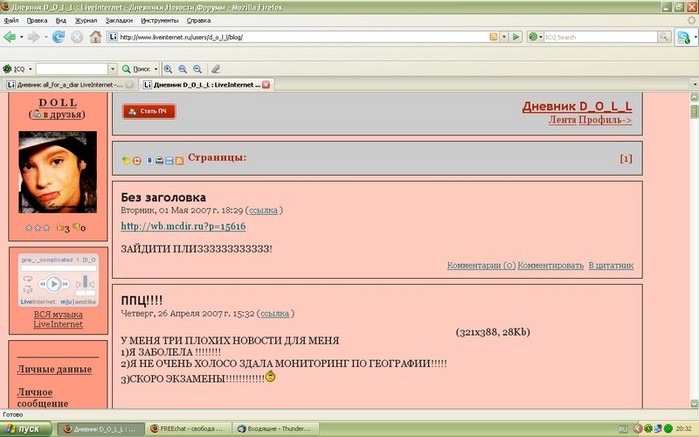Click the в друзья link under D O L L

click(58, 114)
